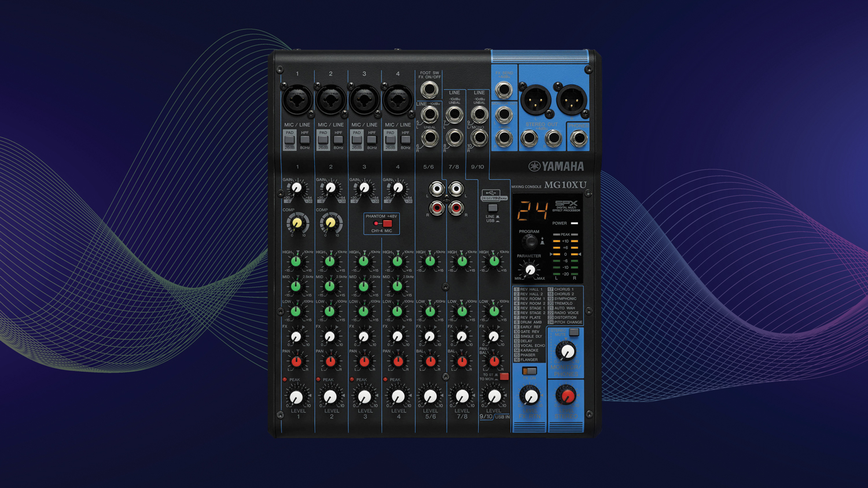Image resolution: width=868 pixels, height=488 pixels.
Task: Click the LINE 9 L/MONO input jack
Action: 479,114
